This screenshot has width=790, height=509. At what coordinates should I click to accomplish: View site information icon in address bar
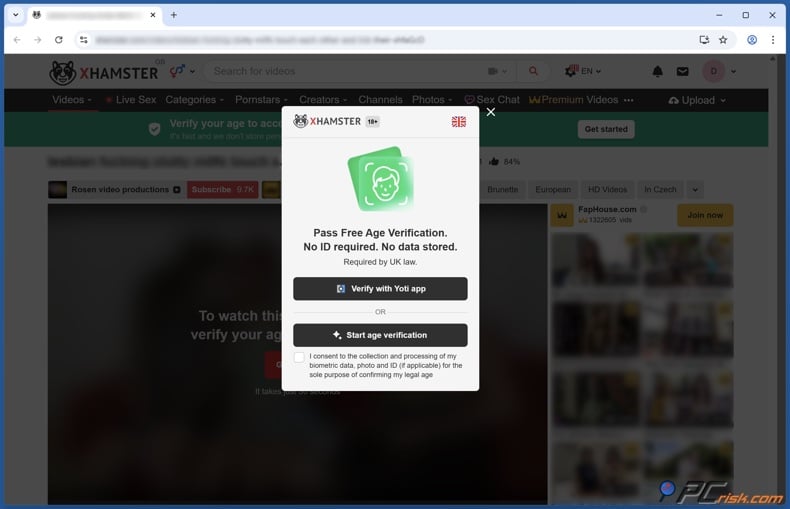point(84,40)
